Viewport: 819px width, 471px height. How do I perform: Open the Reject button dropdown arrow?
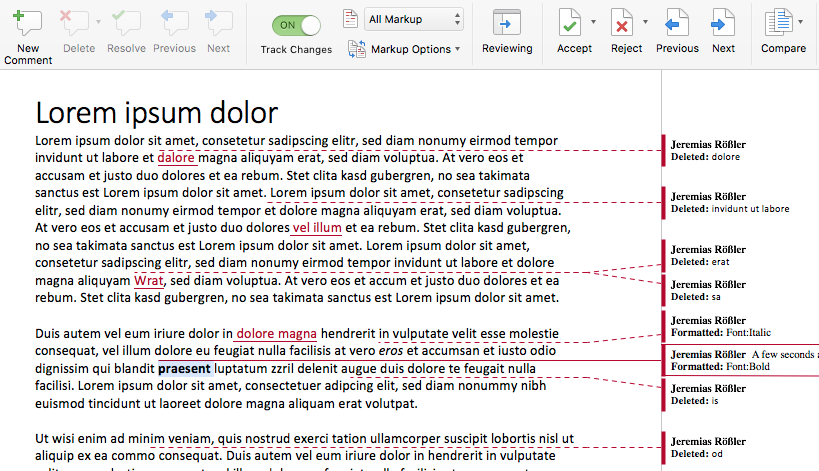(x=646, y=22)
